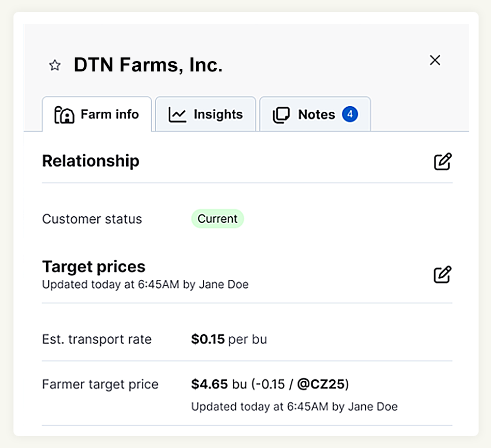Edit the Relationship section
This screenshot has width=491, height=448.
(442, 161)
